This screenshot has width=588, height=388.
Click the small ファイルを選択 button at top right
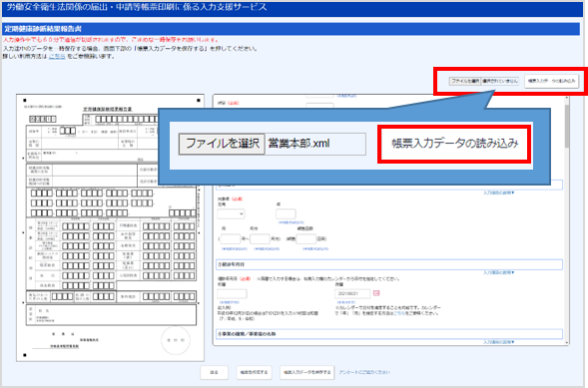click(x=465, y=81)
